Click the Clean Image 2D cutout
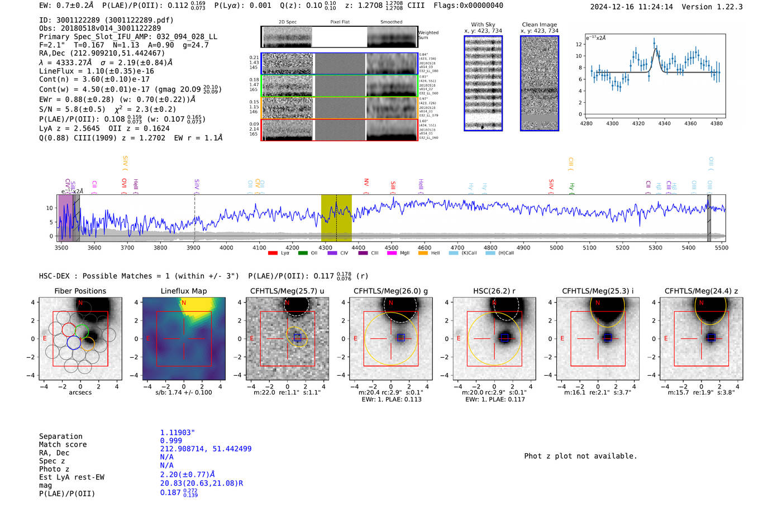782x532 pixels. click(540, 83)
